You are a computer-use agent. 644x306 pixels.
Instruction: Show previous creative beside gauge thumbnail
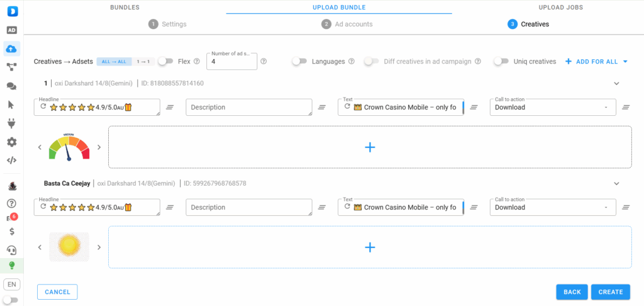tap(40, 147)
